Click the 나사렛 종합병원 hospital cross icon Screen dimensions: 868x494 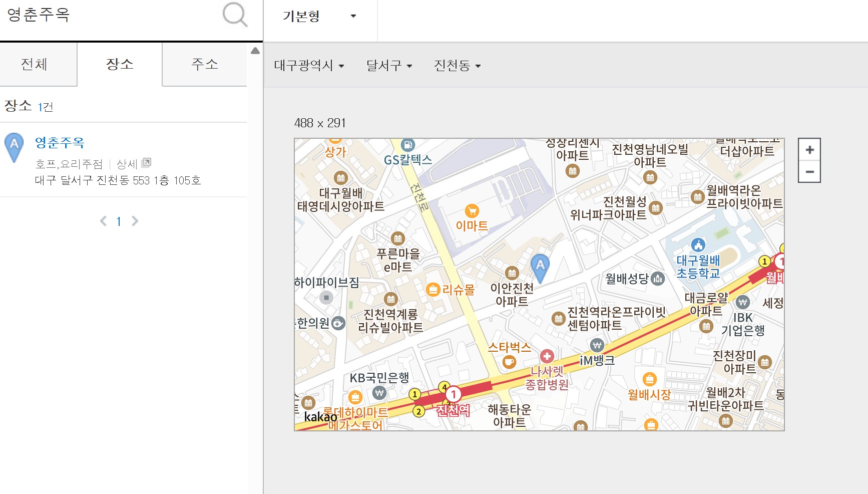pos(547,356)
